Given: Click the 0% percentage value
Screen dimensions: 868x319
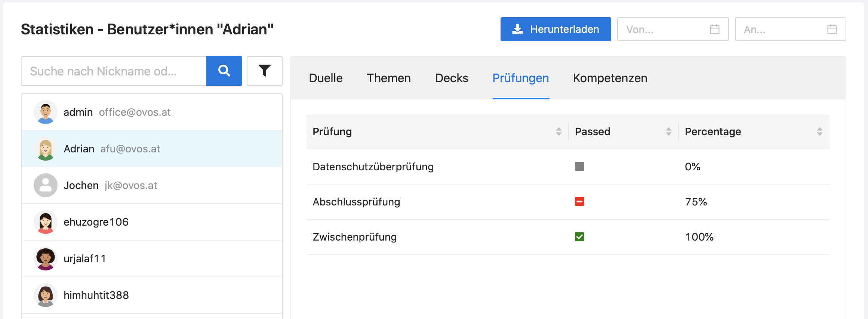Looking at the screenshot, I should click(x=693, y=167).
